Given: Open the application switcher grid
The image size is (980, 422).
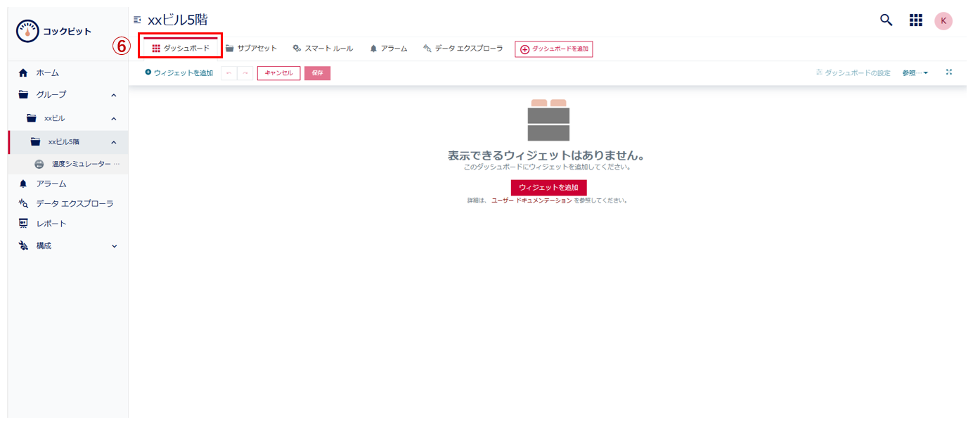Looking at the screenshot, I should (915, 20).
